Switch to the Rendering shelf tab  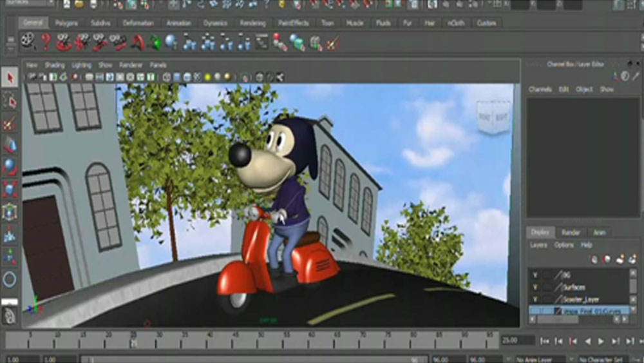[x=253, y=23]
